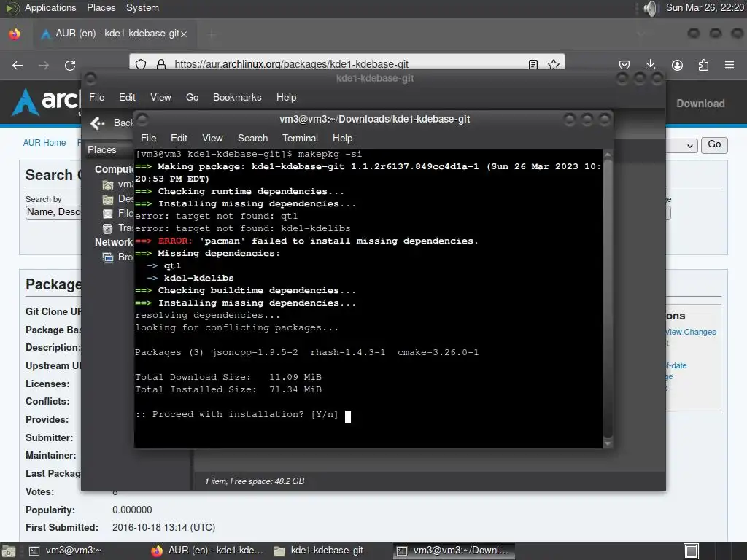
Task: Click the file manager Back arrow icon
Action: (98, 123)
